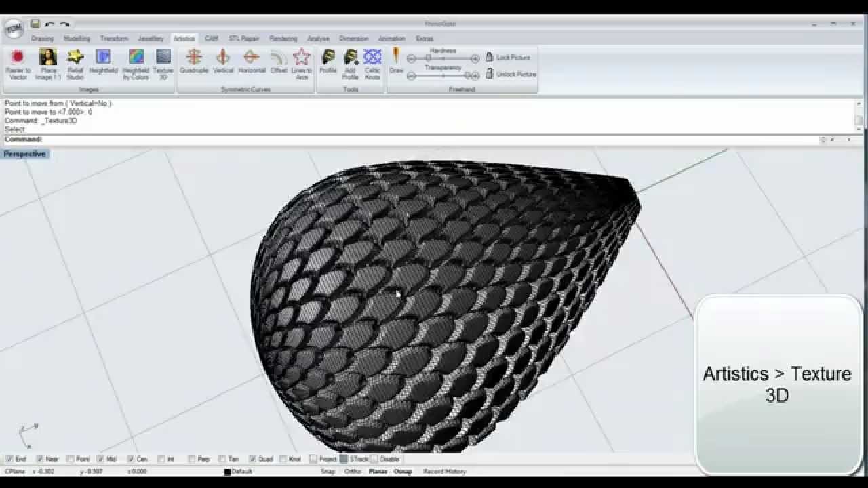Check the Disable osnap checkbox
This screenshot has height=488, width=868.
[x=374, y=459]
